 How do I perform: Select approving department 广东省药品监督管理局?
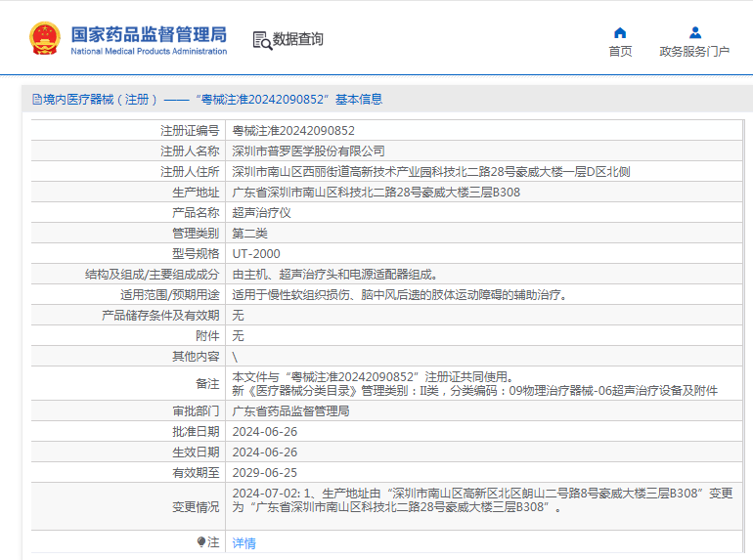(290, 411)
